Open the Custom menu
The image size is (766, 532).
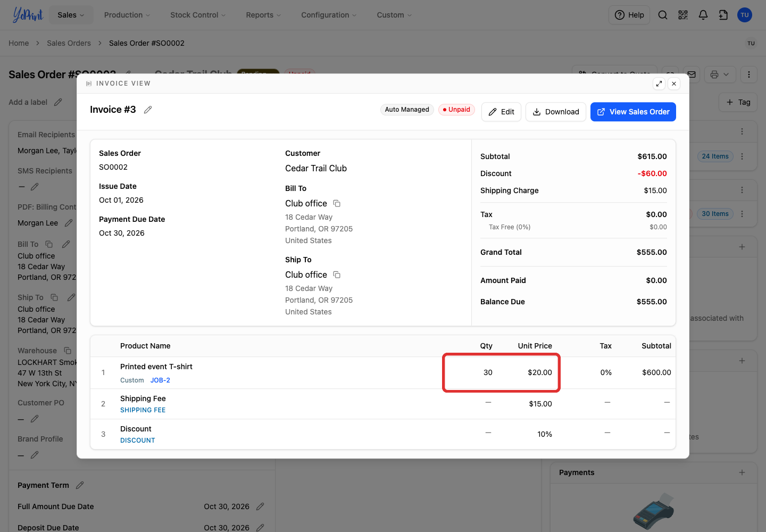394,15
